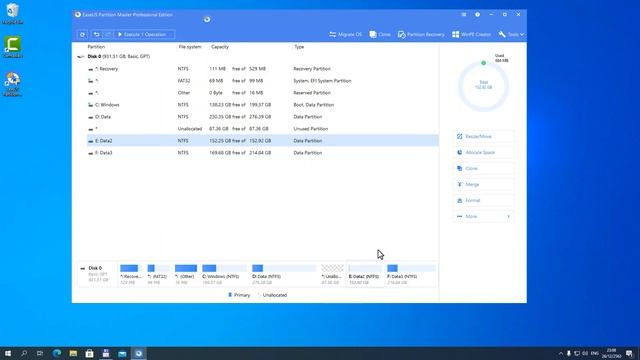Select the C: Windows partition row

pyautogui.click(x=262, y=104)
